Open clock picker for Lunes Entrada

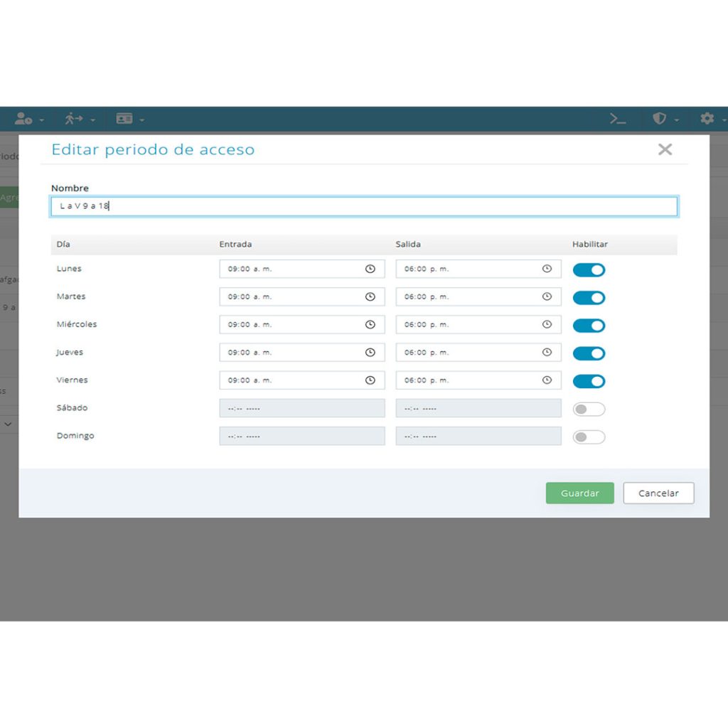point(370,269)
